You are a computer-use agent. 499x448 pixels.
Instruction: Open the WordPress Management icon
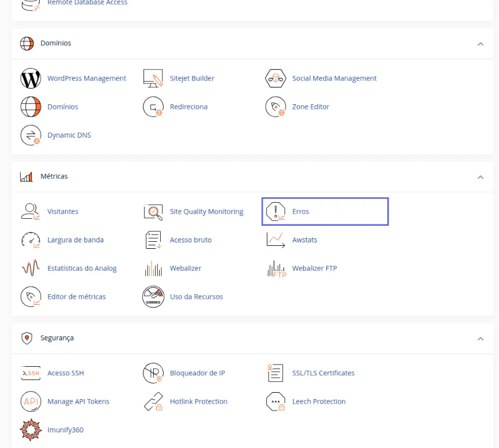(x=31, y=78)
